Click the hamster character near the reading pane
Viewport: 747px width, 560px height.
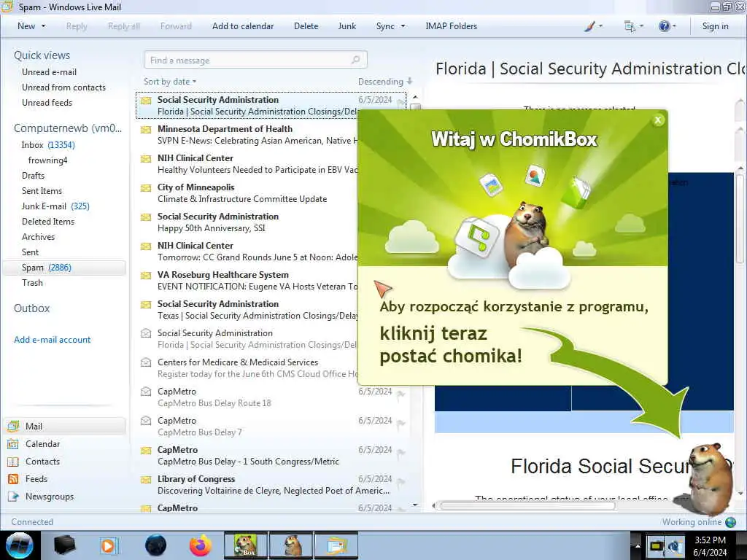tap(708, 478)
